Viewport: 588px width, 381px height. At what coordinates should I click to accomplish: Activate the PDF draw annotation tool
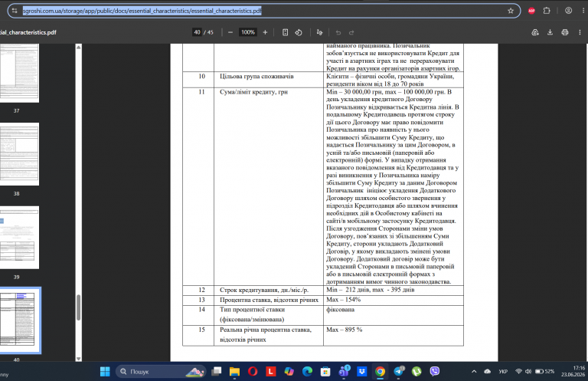319,32
